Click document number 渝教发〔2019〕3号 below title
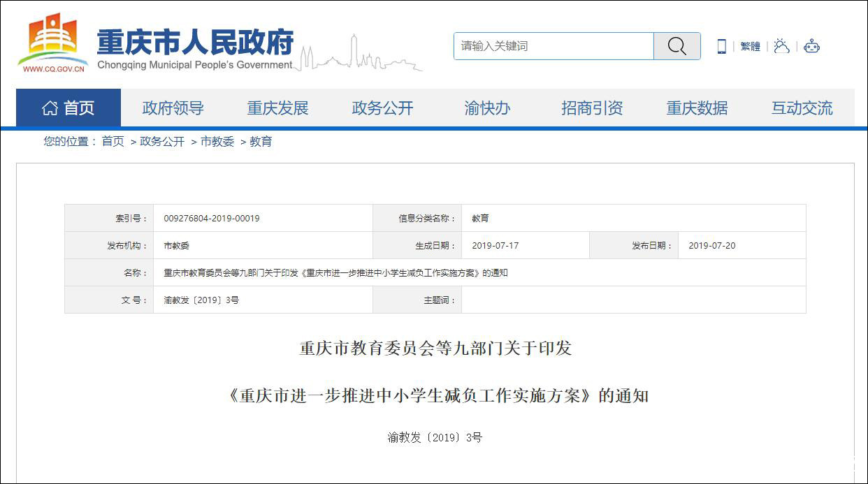Image resolution: width=868 pixels, height=484 pixels. pos(435,438)
